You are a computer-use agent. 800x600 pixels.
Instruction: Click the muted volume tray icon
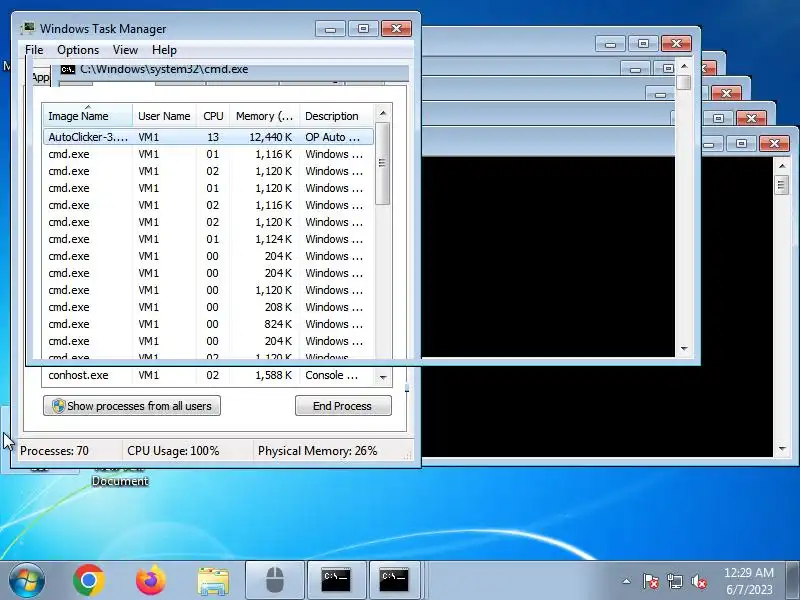[x=699, y=581]
